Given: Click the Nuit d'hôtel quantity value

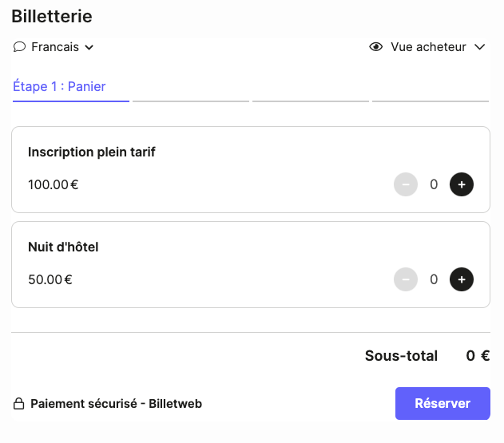Looking at the screenshot, I should 434,279.
